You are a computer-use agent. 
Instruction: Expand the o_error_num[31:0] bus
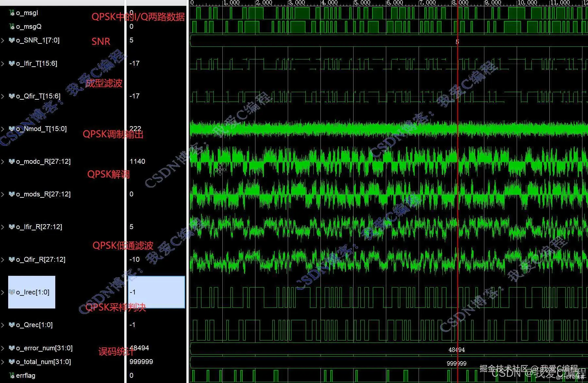pyautogui.click(x=3, y=348)
